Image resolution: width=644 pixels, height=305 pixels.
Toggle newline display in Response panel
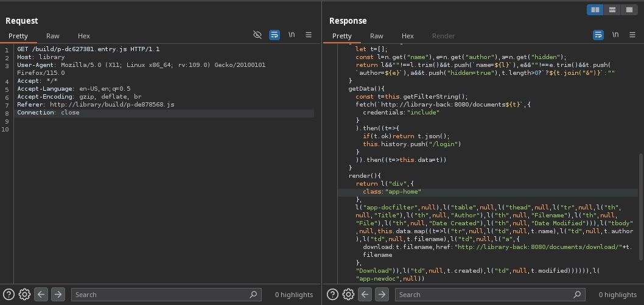[x=615, y=35]
